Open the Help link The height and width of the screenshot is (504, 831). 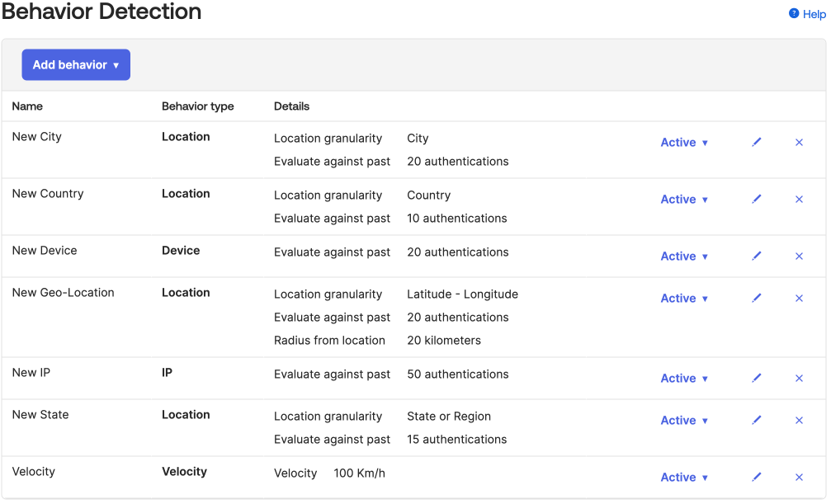coord(814,14)
